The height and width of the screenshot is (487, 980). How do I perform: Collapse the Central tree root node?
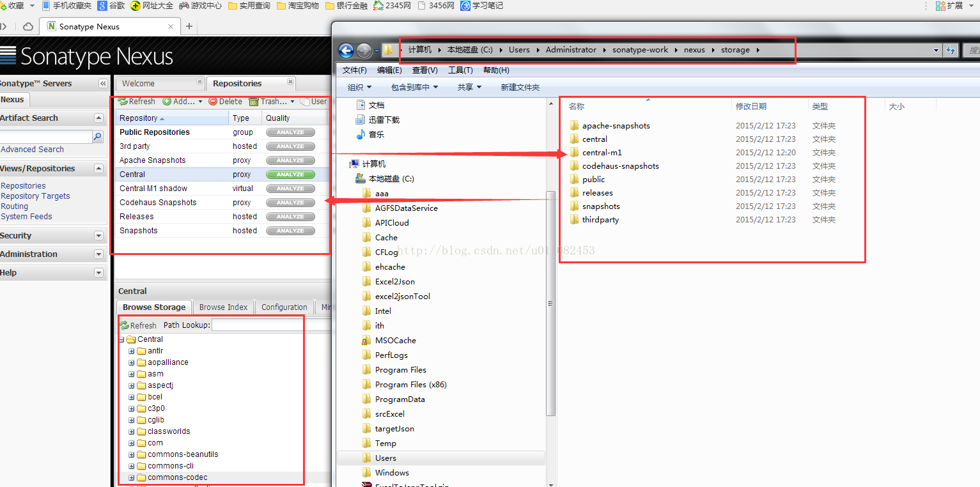121,339
